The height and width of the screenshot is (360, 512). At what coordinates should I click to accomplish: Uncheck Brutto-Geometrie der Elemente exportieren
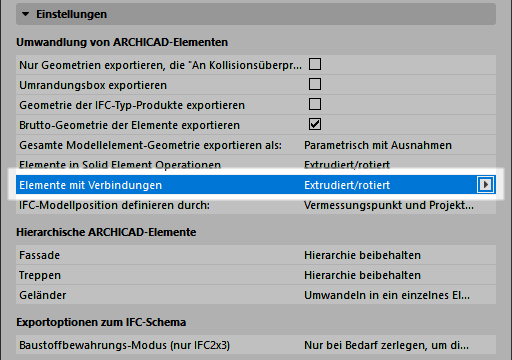click(315, 124)
